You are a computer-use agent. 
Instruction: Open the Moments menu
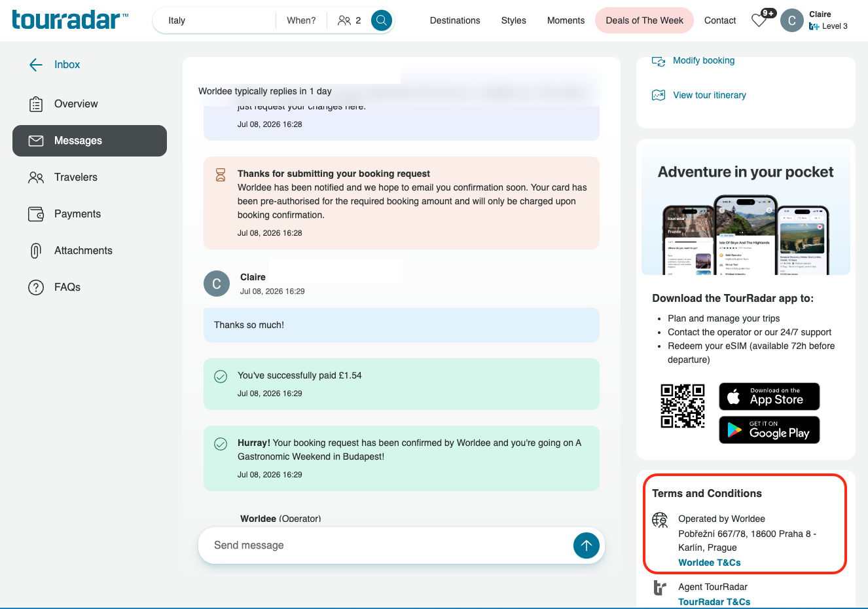[566, 20]
